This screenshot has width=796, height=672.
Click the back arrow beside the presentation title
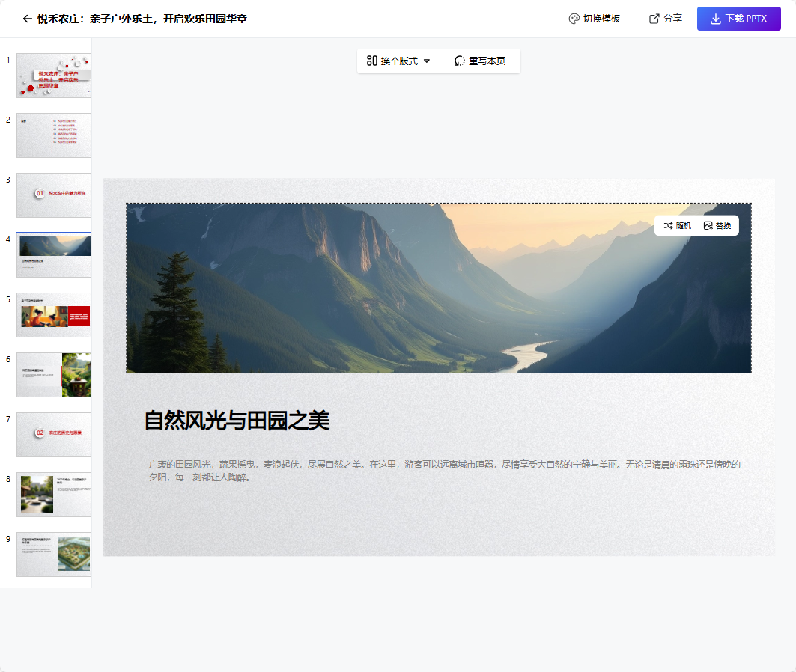28,18
